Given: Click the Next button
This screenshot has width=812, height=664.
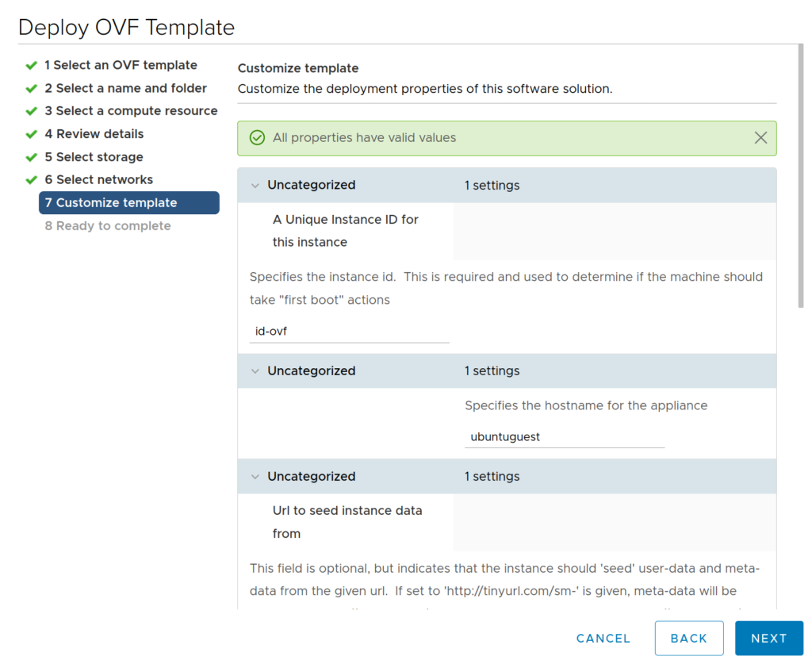Looking at the screenshot, I should point(769,638).
